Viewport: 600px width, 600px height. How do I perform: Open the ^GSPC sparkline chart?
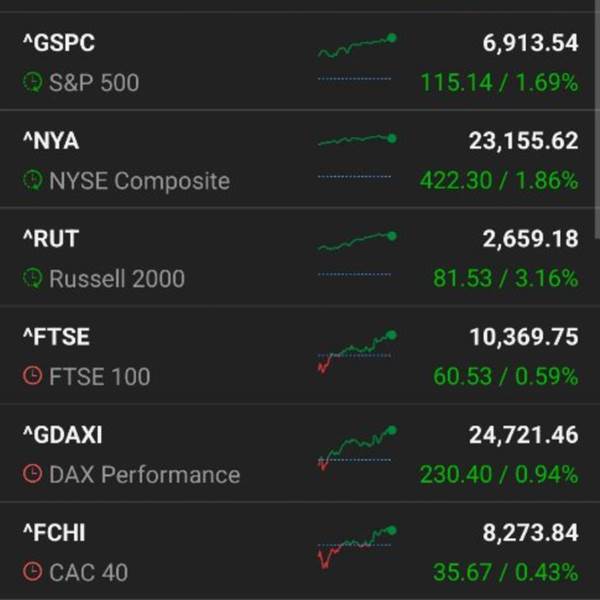pos(357,57)
